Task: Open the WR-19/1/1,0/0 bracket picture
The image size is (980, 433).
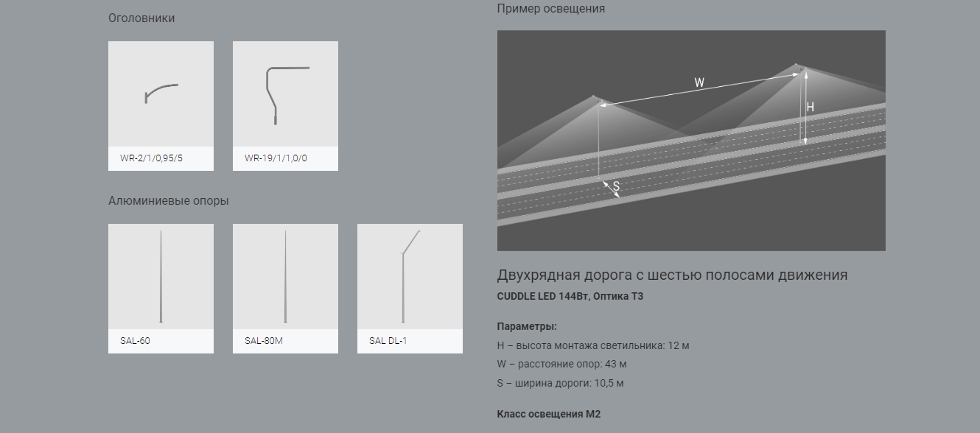Action: pos(285,94)
